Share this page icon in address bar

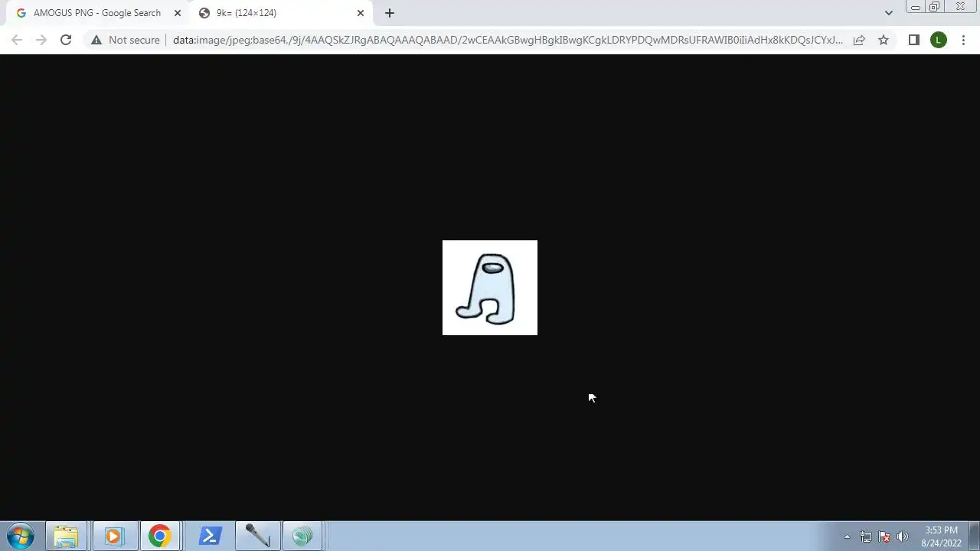coord(859,40)
